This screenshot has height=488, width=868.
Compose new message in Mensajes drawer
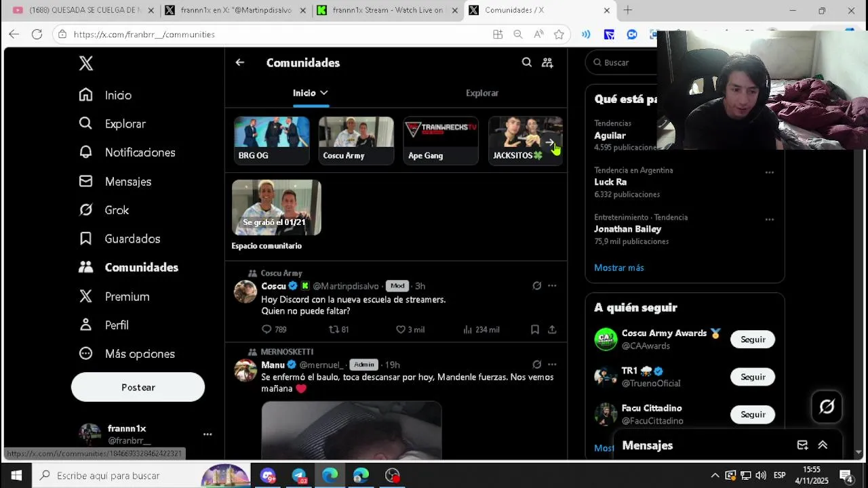(x=802, y=445)
